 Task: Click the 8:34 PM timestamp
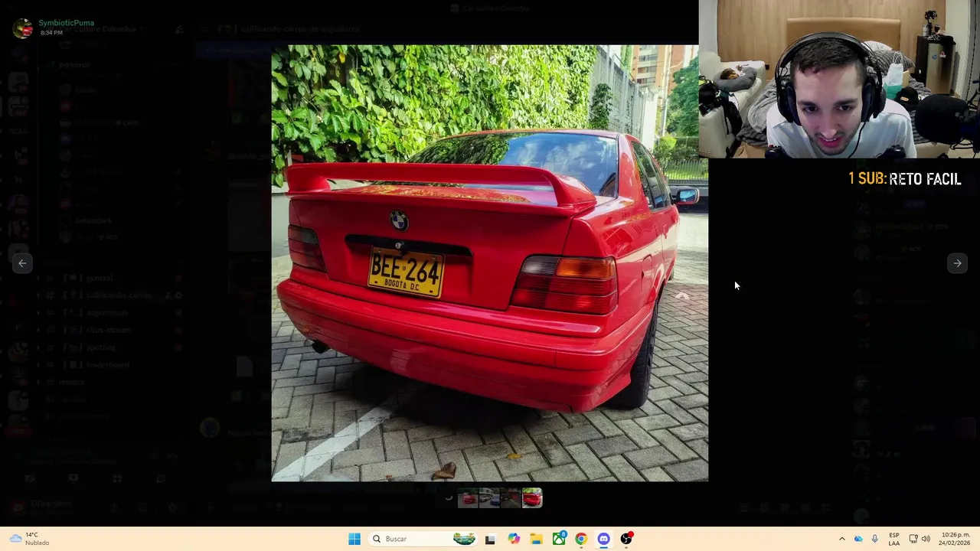(51, 33)
